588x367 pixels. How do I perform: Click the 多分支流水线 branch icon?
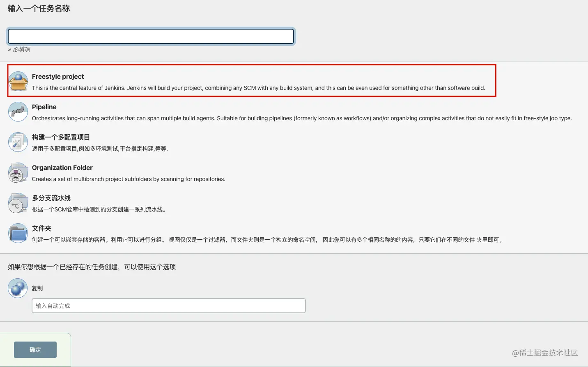point(18,203)
